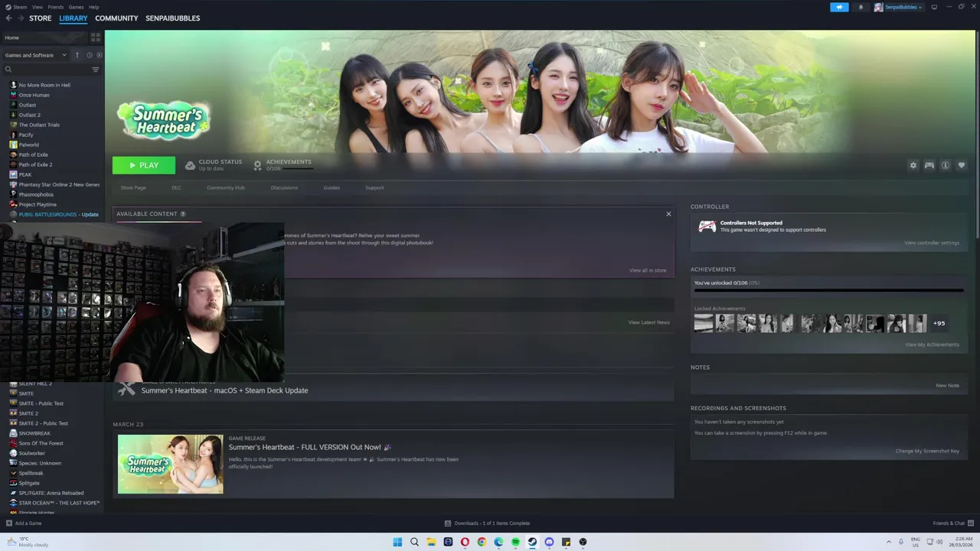
Task: Open controller layout icon
Action: coord(929,165)
